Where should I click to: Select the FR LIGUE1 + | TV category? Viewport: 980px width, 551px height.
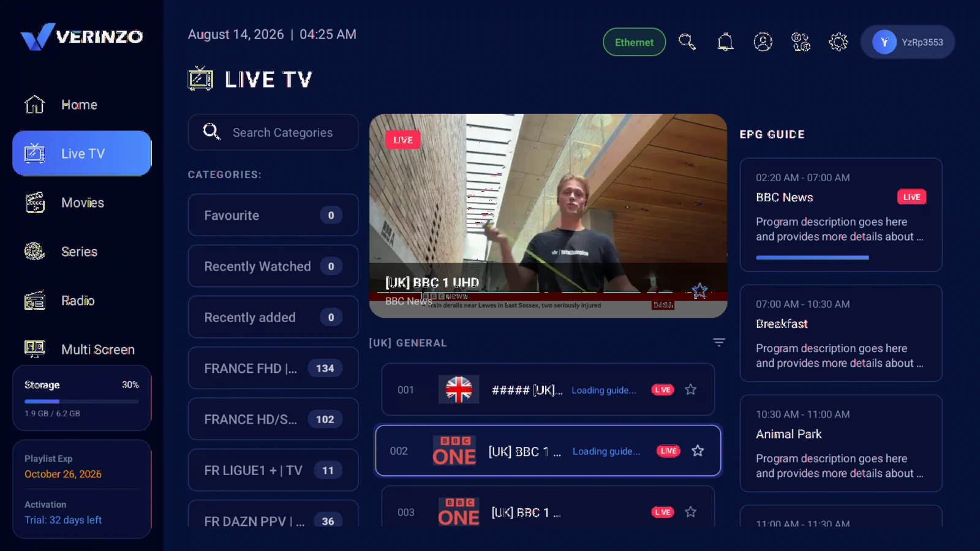coord(273,470)
